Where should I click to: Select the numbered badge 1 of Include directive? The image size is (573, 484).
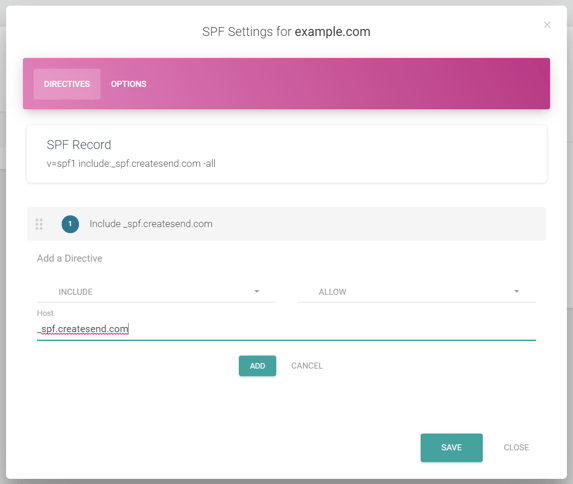(x=70, y=224)
